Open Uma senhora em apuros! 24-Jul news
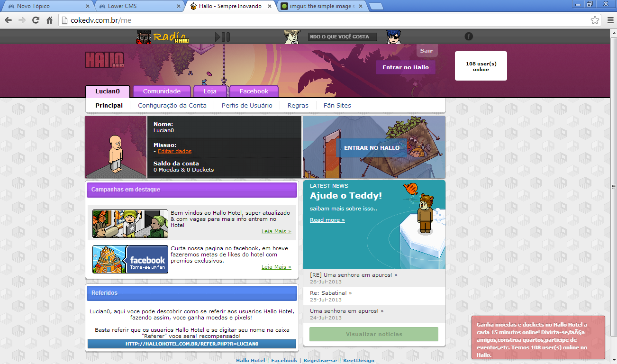The image size is (617, 364). [x=346, y=311]
